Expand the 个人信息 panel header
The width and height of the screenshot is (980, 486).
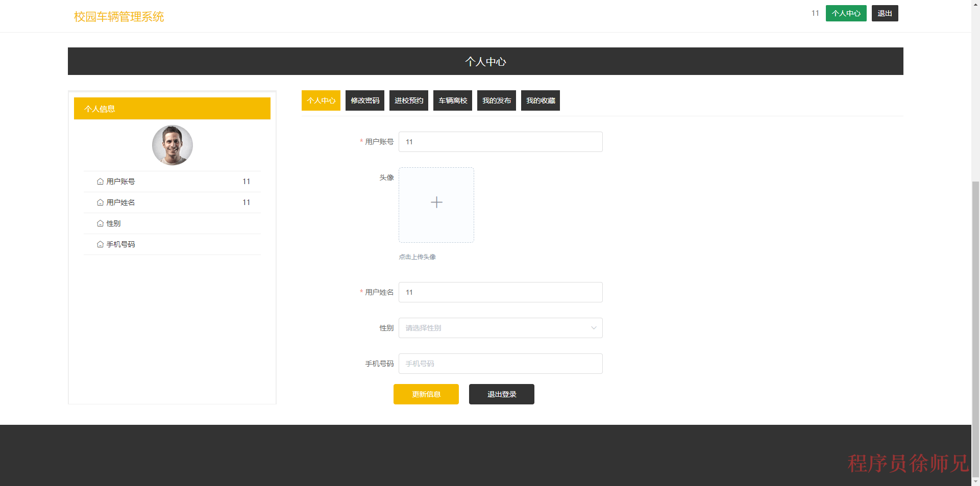pyautogui.click(x=172, y=108)
